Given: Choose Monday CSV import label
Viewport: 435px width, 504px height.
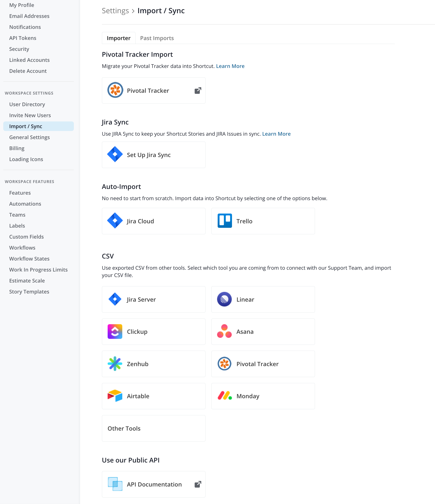Looking at the screenshot, I should pos(248,396).
